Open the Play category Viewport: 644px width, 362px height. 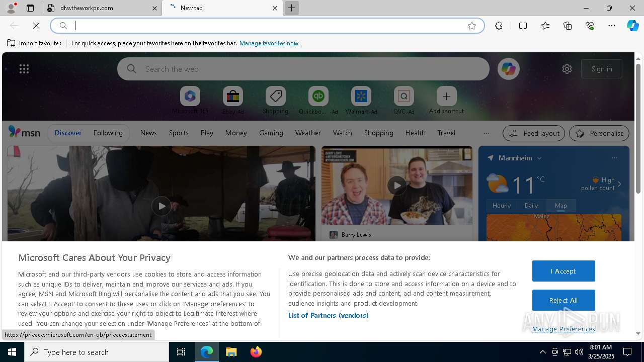[207, 133]
